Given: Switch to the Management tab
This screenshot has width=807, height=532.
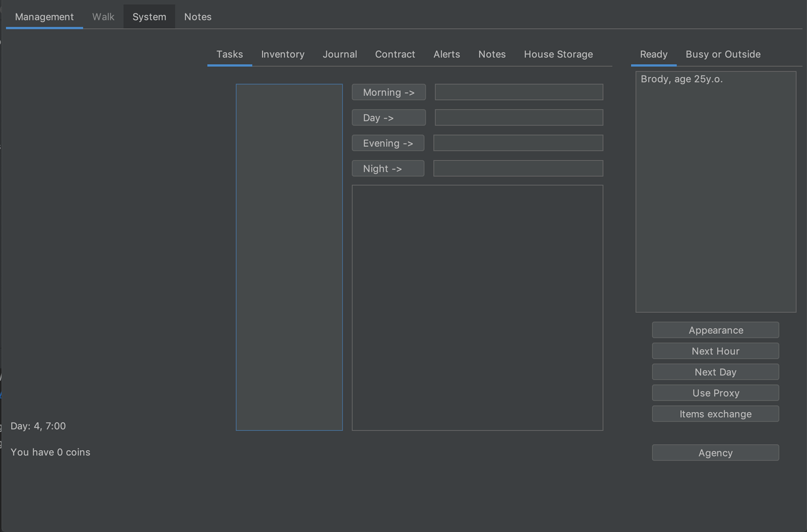Looking at the screenshot, I should coord(44,16).
